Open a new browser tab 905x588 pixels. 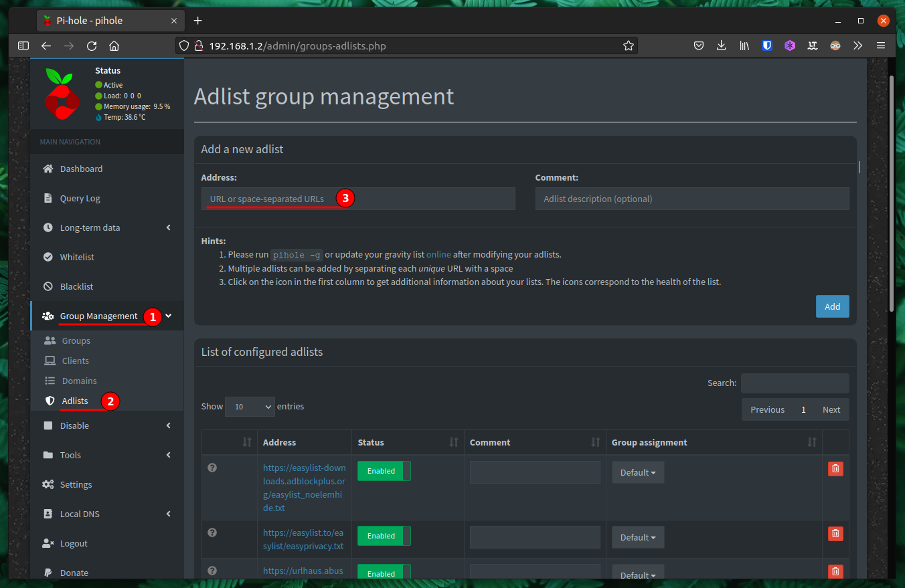coord(197,21)
